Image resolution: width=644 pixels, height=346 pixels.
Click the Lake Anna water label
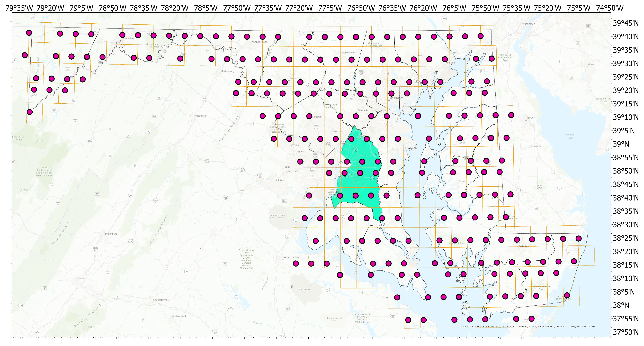(236, 297)
